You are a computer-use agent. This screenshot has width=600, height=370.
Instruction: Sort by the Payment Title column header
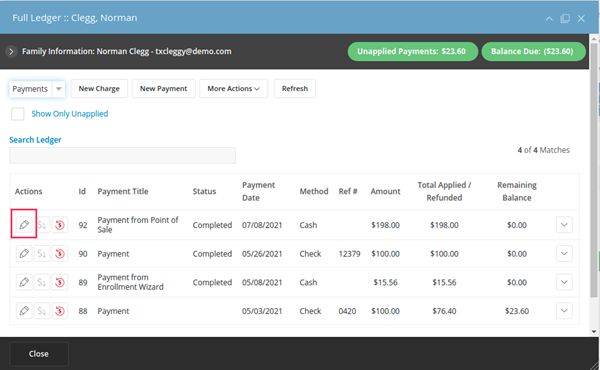point(123,191)
